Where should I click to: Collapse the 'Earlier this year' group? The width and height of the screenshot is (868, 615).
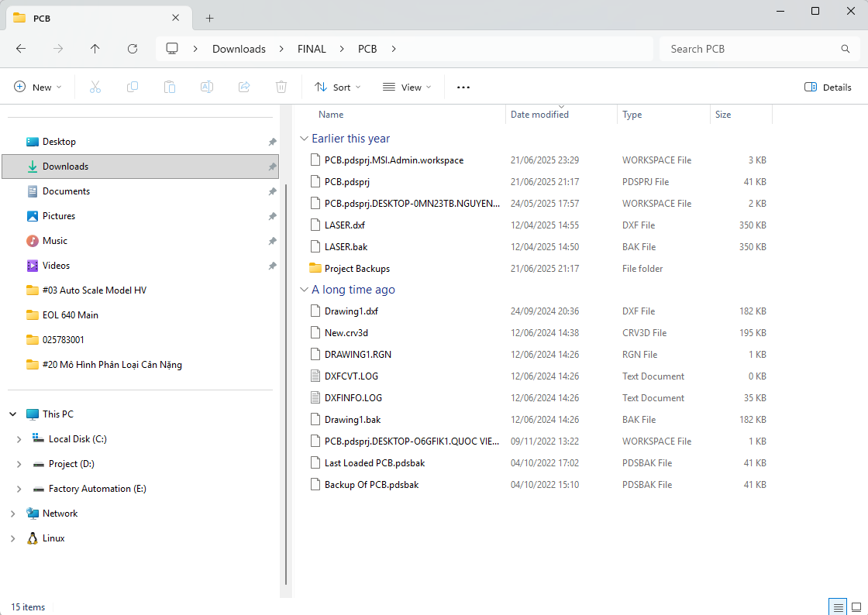coord(303,139)
